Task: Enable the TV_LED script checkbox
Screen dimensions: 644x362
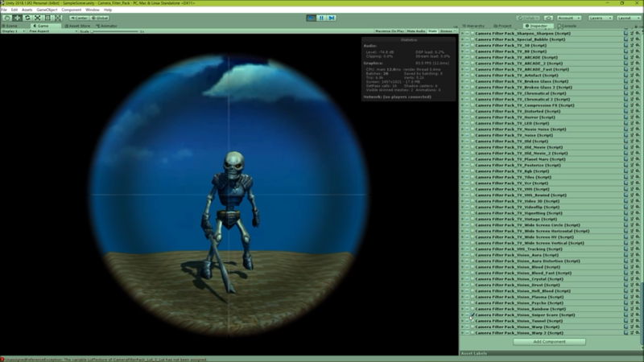Action: 473,123
